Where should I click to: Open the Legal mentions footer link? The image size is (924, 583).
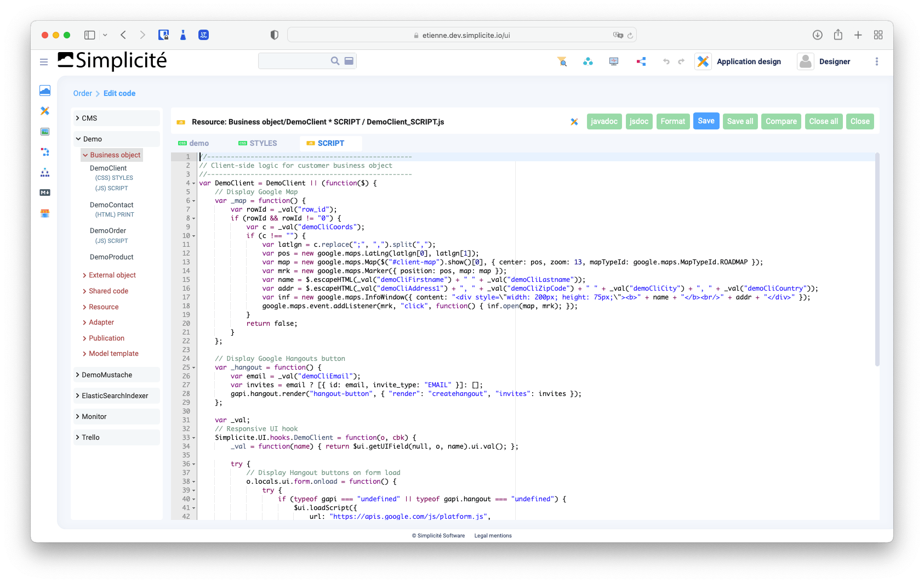pyautogui.click(x=493, y=536)
